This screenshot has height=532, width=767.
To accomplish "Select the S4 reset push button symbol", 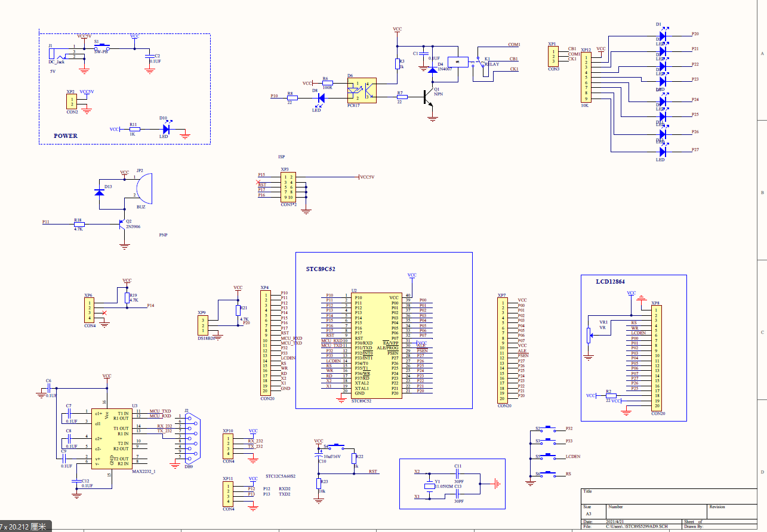I will [337, 446].
